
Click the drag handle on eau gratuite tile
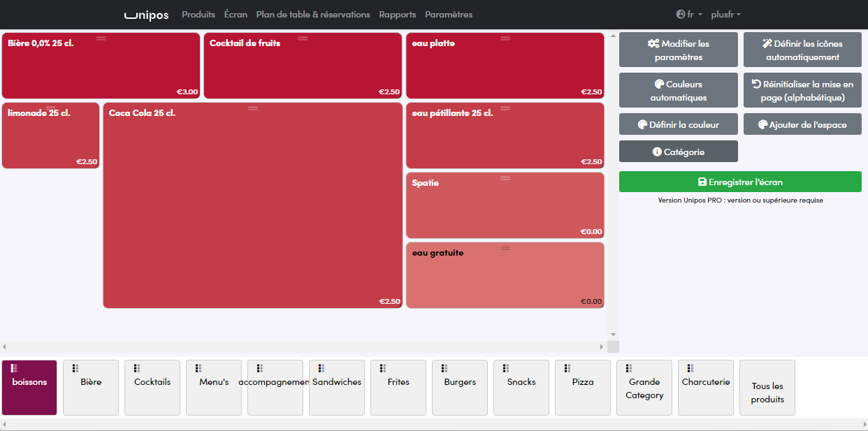pyautogui.click(x=505, y=248)
